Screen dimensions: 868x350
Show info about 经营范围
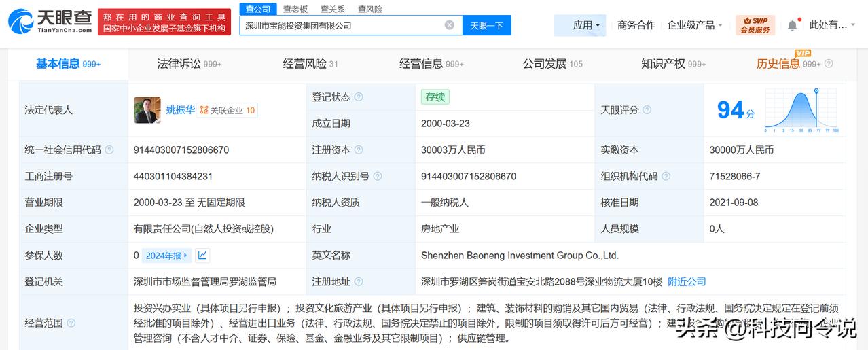click(71, 323)
